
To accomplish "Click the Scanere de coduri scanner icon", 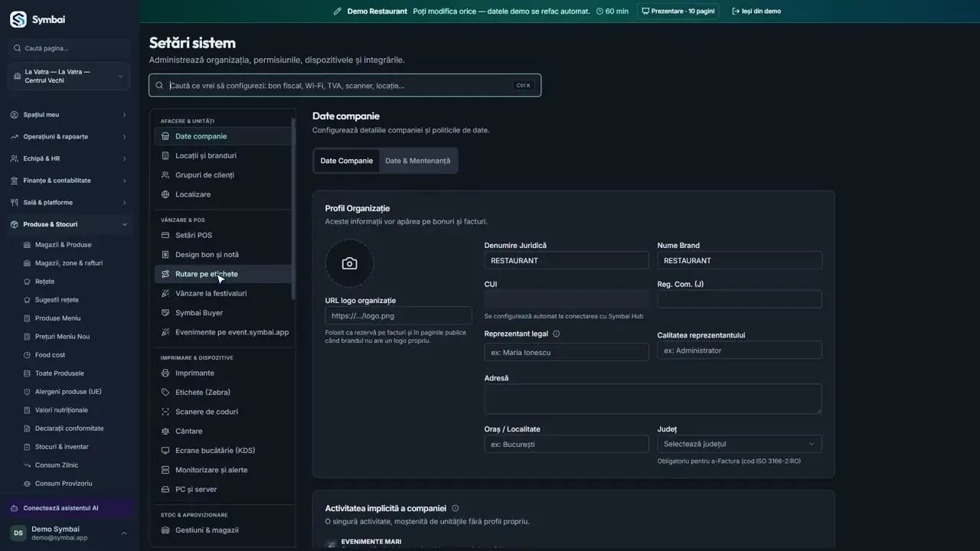I will (165, 412).
